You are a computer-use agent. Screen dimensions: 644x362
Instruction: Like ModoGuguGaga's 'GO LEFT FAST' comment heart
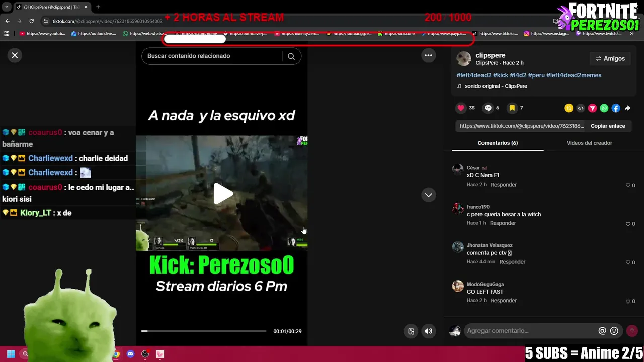pyautogui.click(x=628, y=302)
